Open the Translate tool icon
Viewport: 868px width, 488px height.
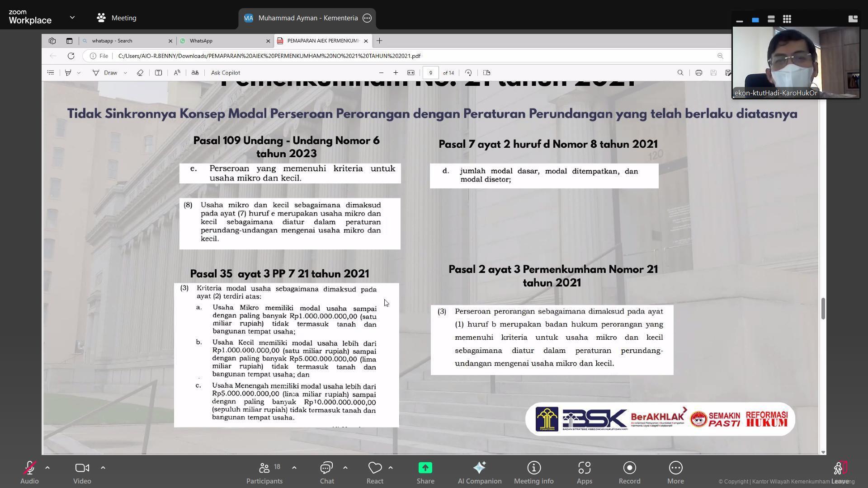195,73
